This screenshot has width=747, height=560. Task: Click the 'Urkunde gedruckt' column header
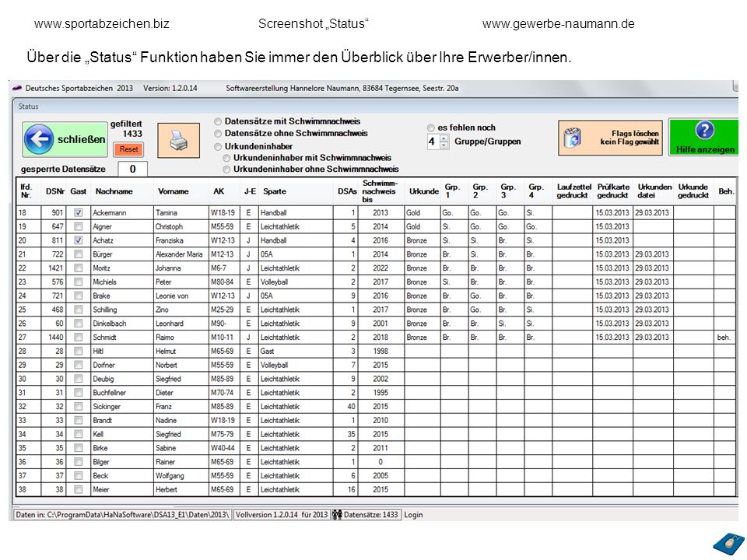pos(693,191)
